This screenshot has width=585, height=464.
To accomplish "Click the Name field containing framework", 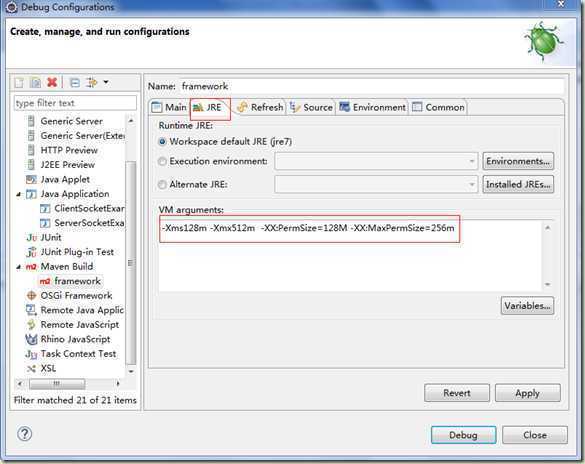I will click(372, 87).
